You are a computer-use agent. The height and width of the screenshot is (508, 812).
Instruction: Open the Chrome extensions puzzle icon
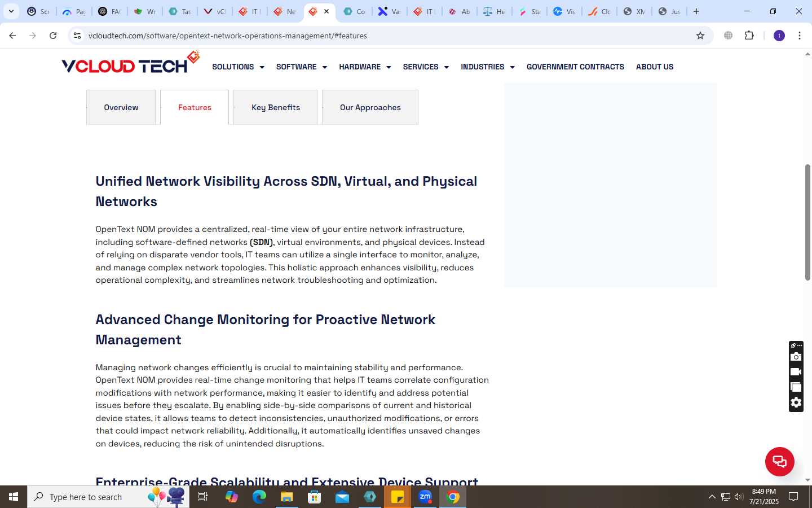[x=749, y=36]
